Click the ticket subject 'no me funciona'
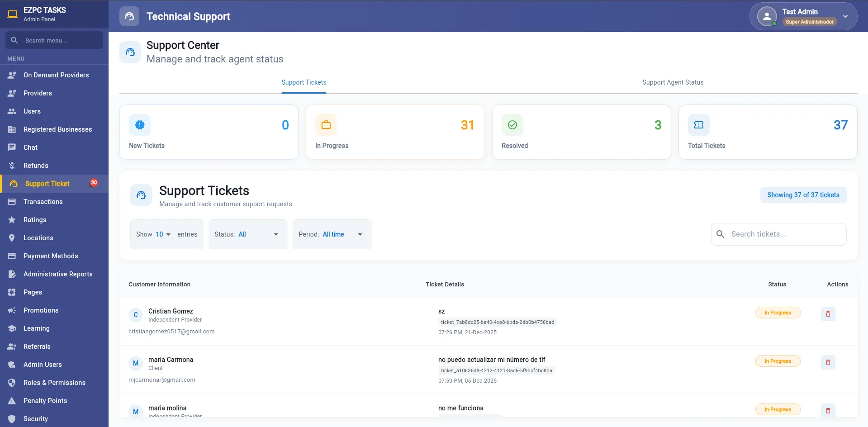Image resolution: width=868 pixels, height=427 pixels. click(461, 408)
